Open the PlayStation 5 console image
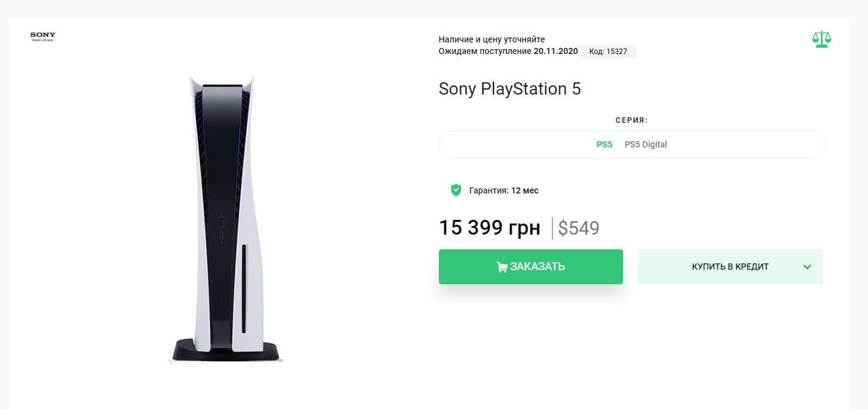This screenshot has width=868, height=409. click(x=225, y=218)
